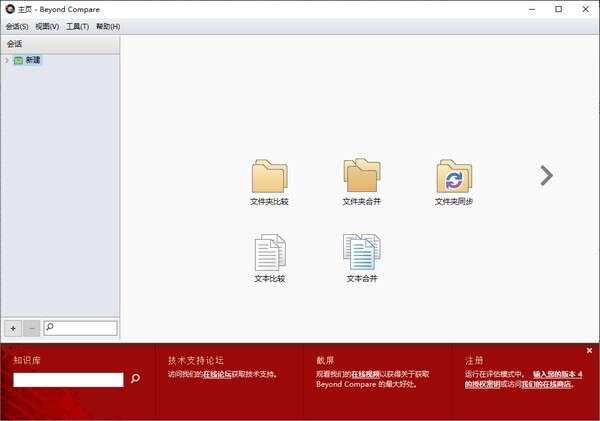Click the minus button to remove session
This screenshot has height=421, width=600.
[x=31, y=328]
